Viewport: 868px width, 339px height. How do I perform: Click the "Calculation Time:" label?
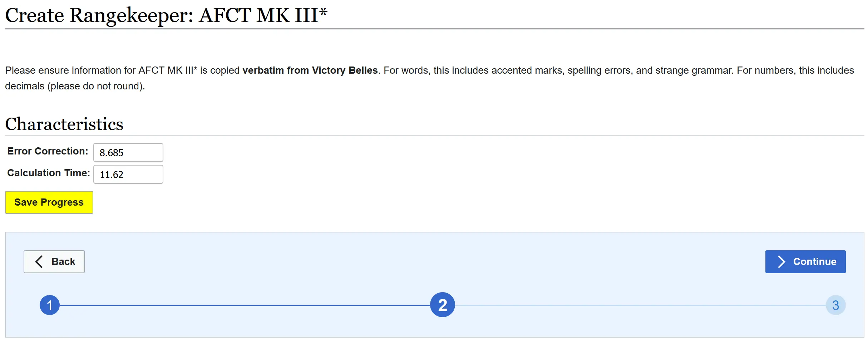(x=49, y=173)
